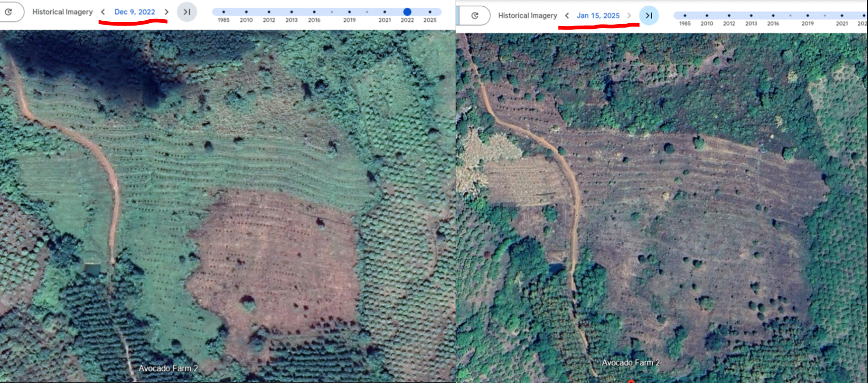Click the Avocado Farm 2 label in the 2022 image
Image resolution: width=868 pixels, height=383 pixels.
[168, 368]
